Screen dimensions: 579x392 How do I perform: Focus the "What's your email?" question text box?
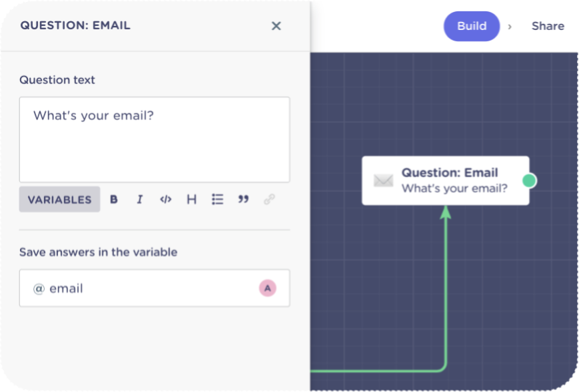154,140
